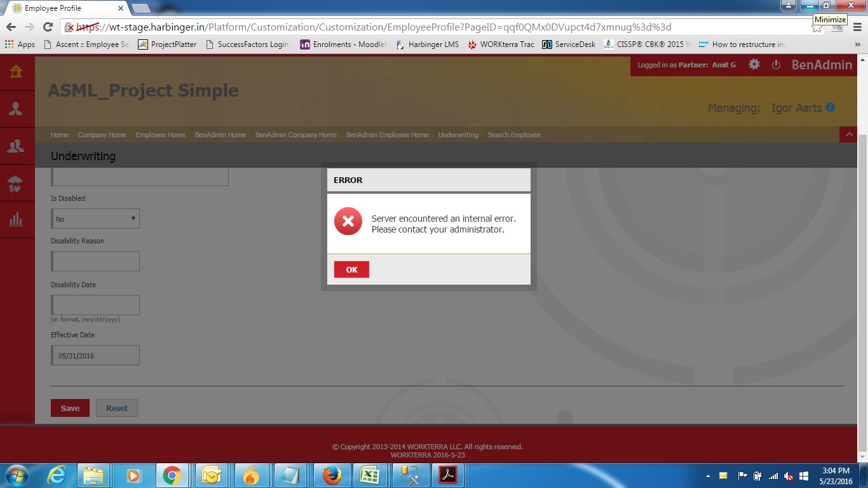The width and height of the screenshot is (868, 488).
Task: Open the single person icon in sidebar
Action: [17, 109]
